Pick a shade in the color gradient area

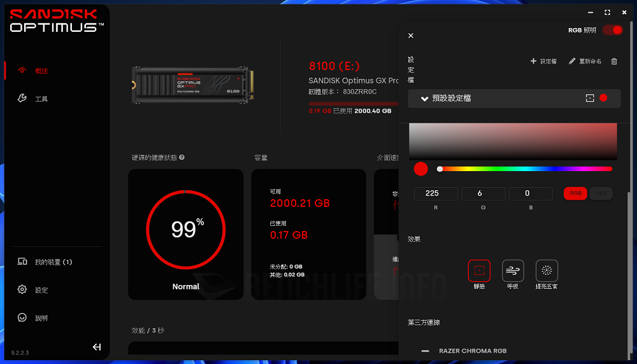[x=513, y=141]
